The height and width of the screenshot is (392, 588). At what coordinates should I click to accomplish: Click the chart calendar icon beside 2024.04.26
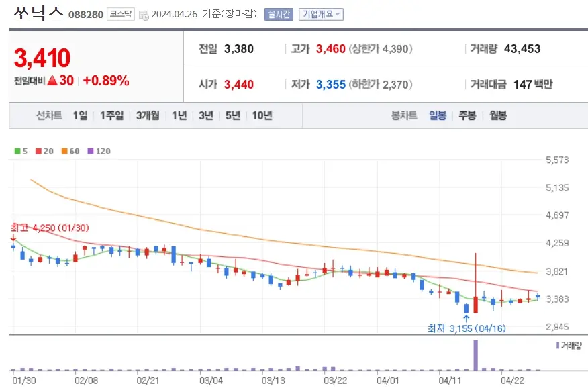click(143, 14)
